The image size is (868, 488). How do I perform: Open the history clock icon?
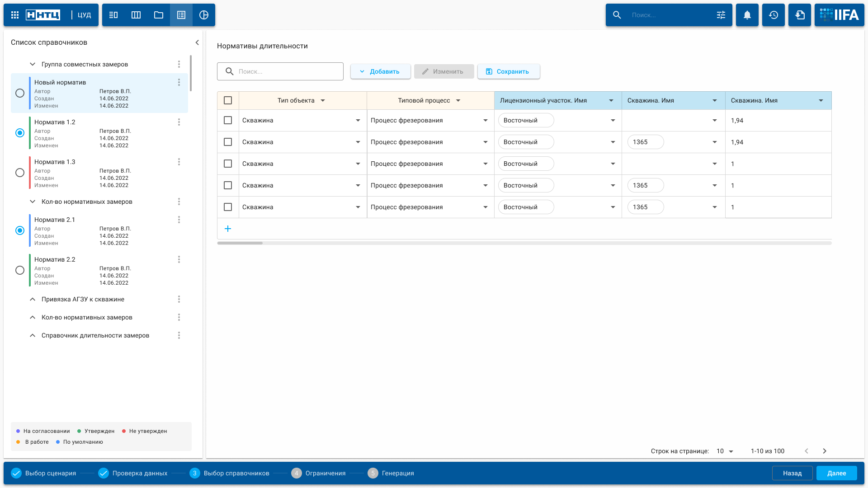tap(774, 15)
